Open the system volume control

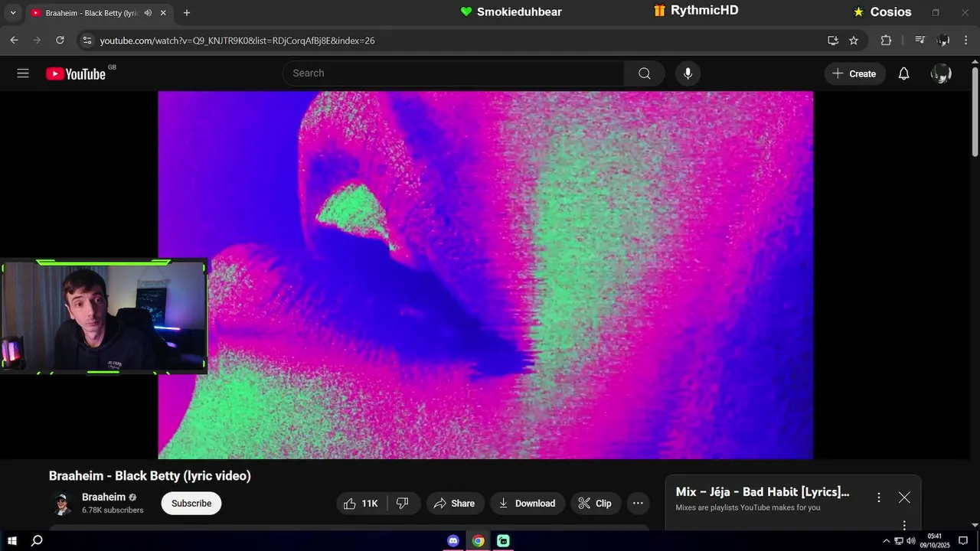click(x=911, y=541)
